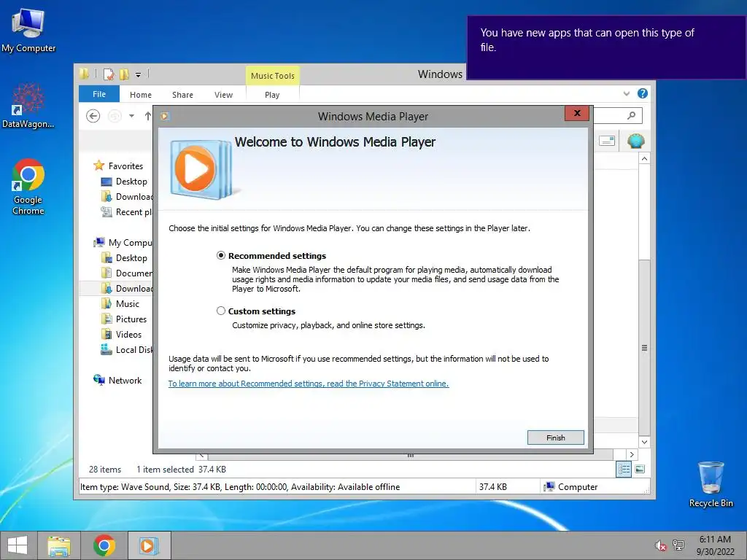Image resolution: width=747 pixels, height=560 pixels.
Task: Click the vertical scrollbar down arrow
Action: click(644, 442)
